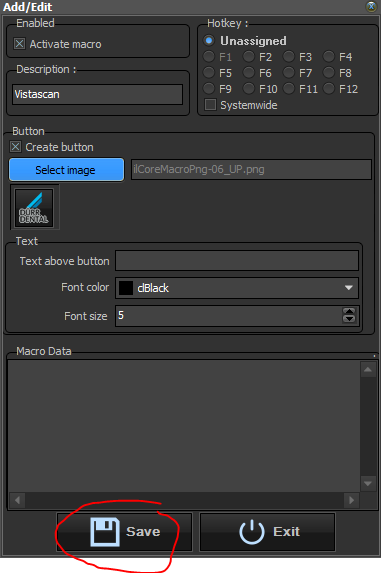Image resolution: width=385 pixels, height=578 pixels.
Task: Click the Durr Dental button image thumbnail
Action: (34, 208)
